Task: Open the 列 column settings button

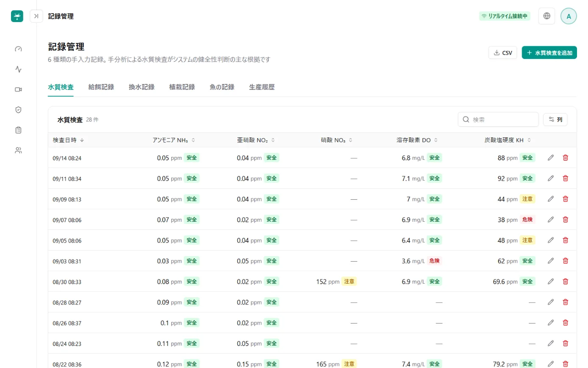Action: click(555, 120)
